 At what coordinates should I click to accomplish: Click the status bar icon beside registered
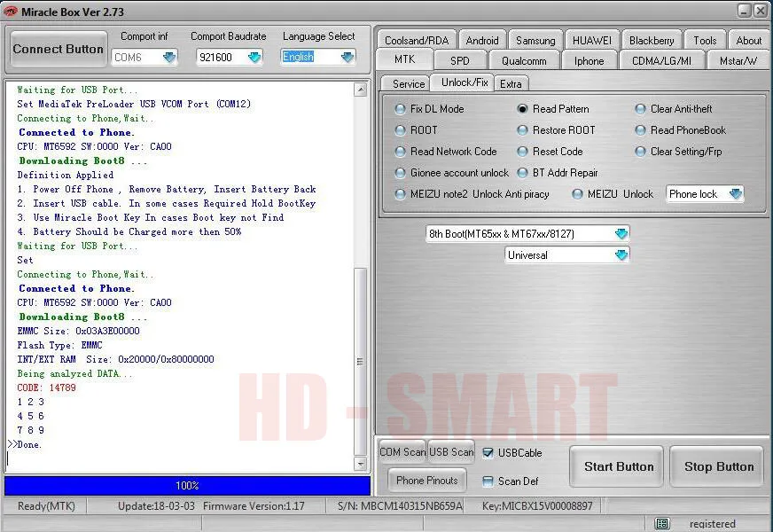662,523
